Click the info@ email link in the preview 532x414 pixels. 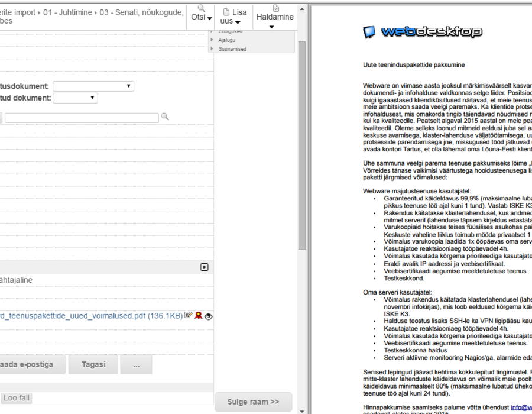click(521, 407)
